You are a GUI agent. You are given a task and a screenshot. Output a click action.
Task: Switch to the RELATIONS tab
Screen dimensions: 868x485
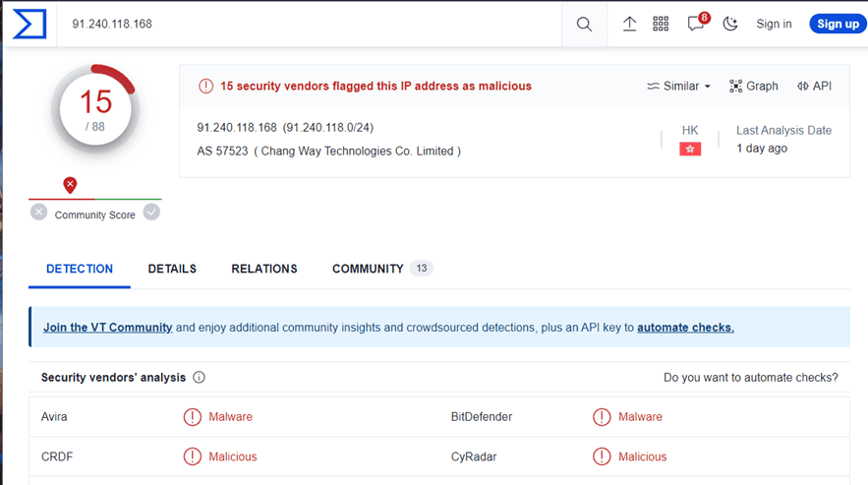coord(264,269)
